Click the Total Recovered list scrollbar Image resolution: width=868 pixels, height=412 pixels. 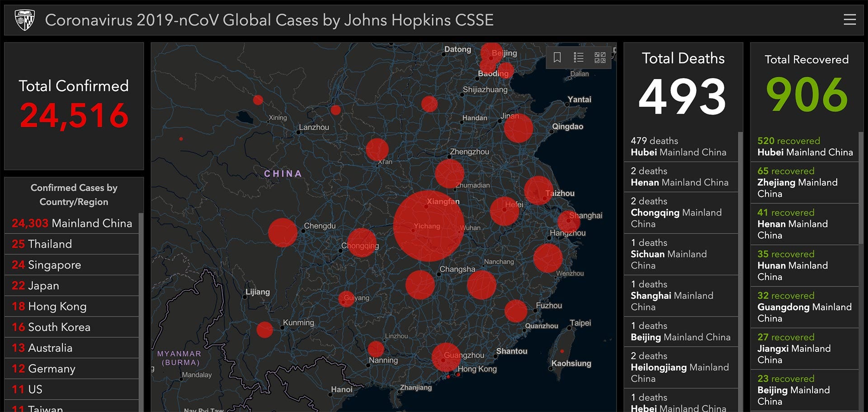pos(861,188)
